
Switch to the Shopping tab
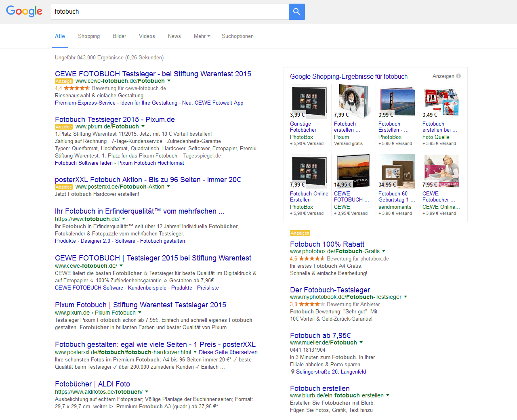point(89,36)
